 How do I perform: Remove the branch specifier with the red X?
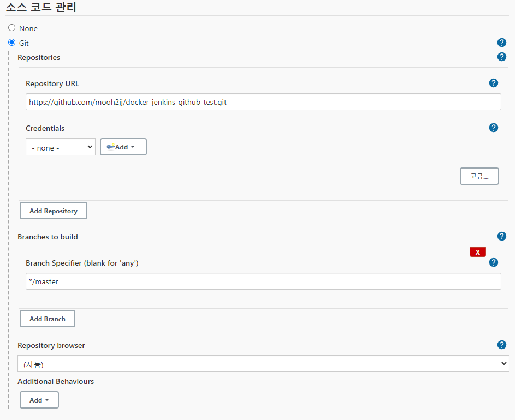477,251
